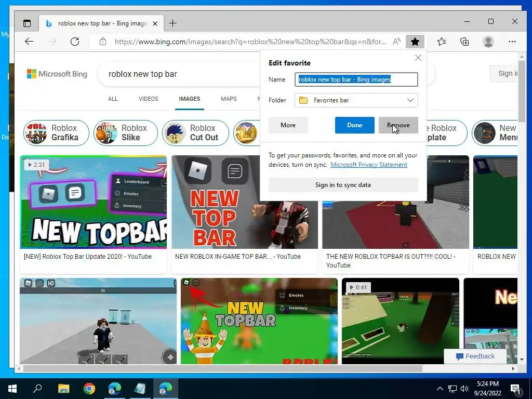
Task: Open the Windows Start button
Action: pyautogui.click(x=12, y=389)
